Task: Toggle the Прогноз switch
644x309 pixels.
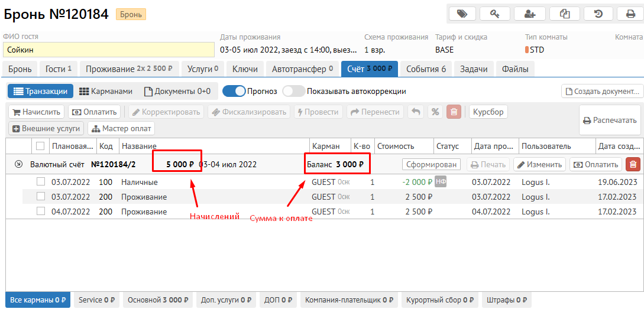Action: point(234,92)
